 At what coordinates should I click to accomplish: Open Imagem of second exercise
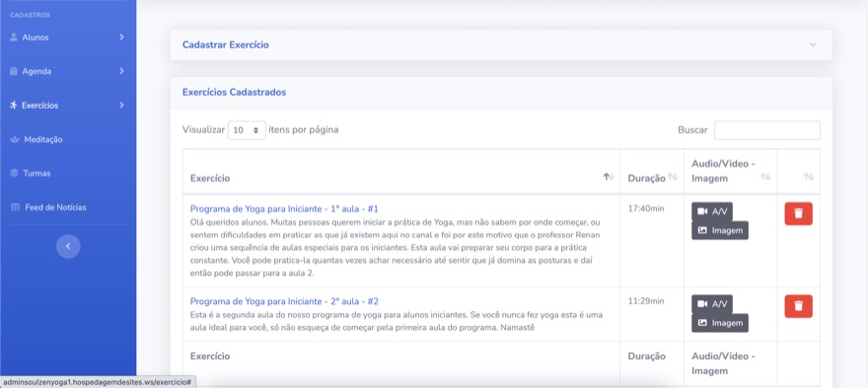(720, 323)
